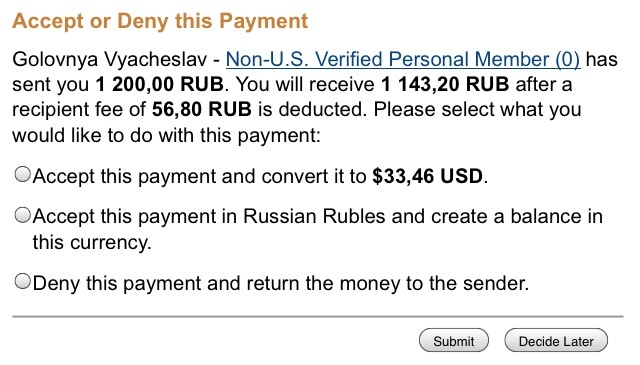Click the sender name Golovnya Vyacheslav

pos(110,60)
